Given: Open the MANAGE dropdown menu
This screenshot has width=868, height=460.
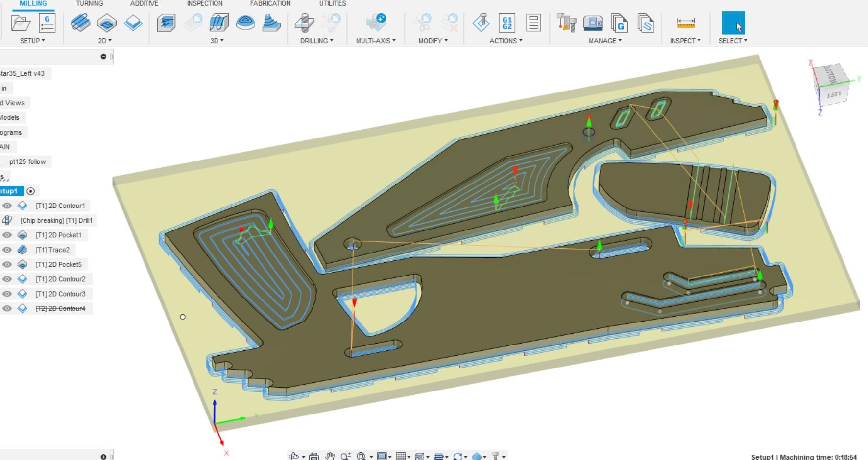Looking at the screenshot, I should (605, 41).
